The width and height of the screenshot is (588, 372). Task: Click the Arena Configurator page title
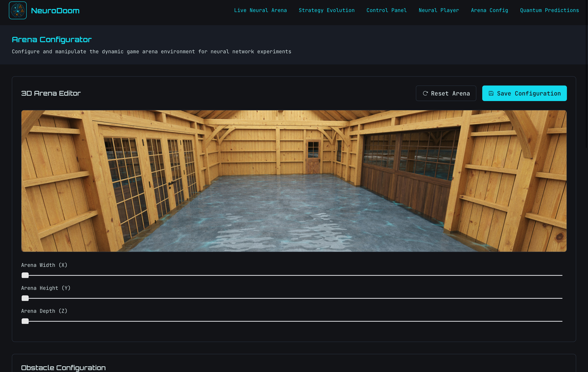point(52,40)
